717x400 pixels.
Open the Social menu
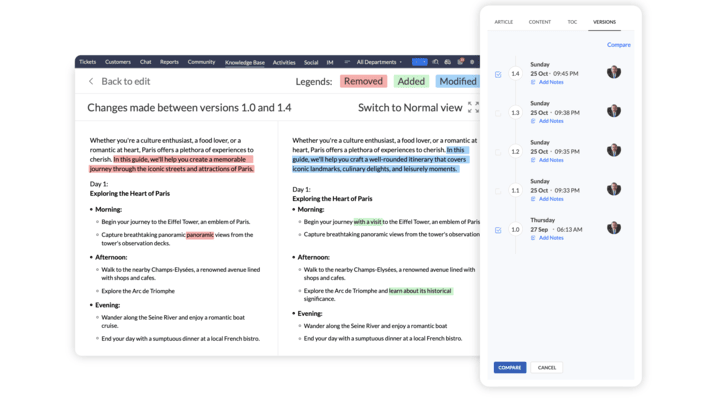311,62
